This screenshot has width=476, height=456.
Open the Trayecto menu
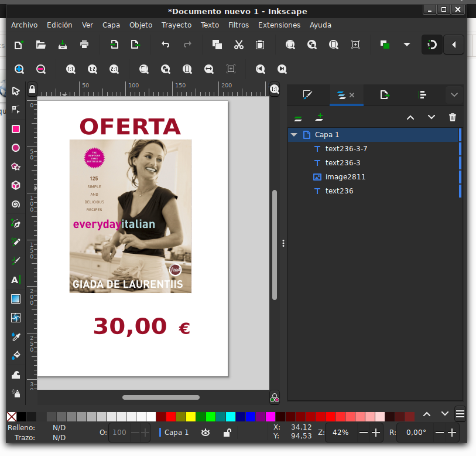tap(176, 25)
